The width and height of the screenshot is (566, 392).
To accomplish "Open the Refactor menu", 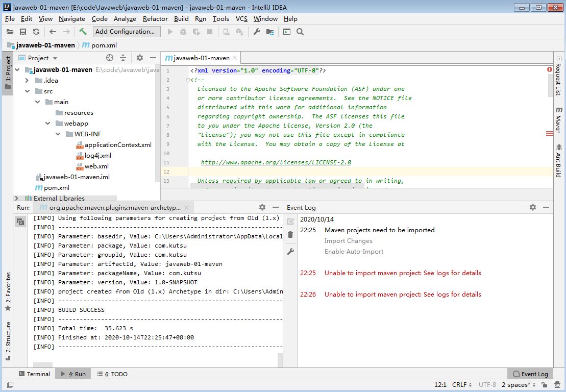I will 155,19.
